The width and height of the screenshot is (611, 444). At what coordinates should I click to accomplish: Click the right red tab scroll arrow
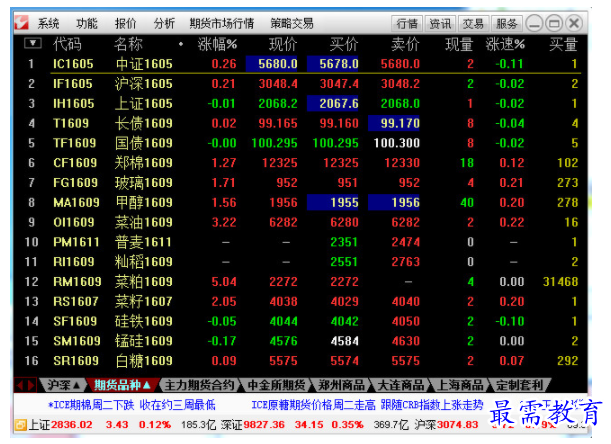coord(32,386)
